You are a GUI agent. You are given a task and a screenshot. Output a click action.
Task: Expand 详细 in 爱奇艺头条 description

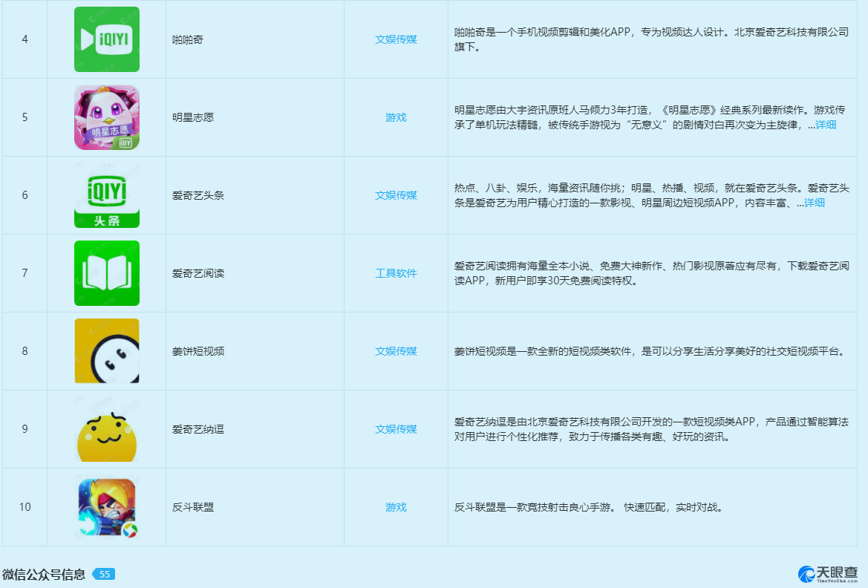click(815, 203)
